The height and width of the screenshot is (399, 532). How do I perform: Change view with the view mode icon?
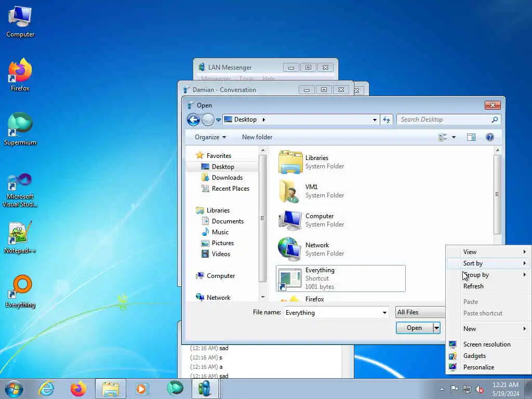443,137
